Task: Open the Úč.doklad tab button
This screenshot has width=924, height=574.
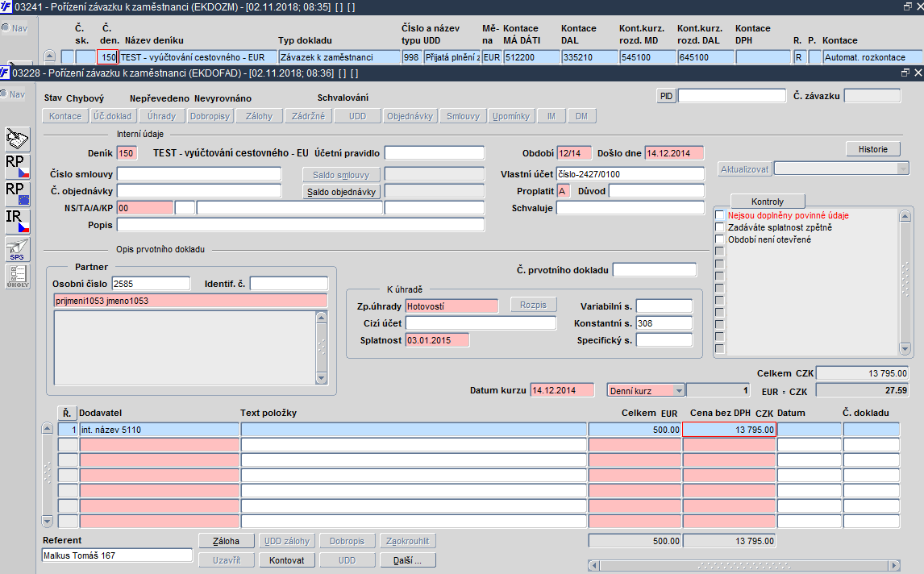Action: (113, 116)
